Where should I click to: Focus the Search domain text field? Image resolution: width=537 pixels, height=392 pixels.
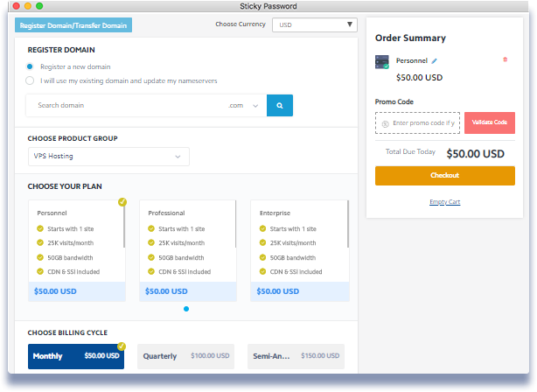tap(127, 105)
